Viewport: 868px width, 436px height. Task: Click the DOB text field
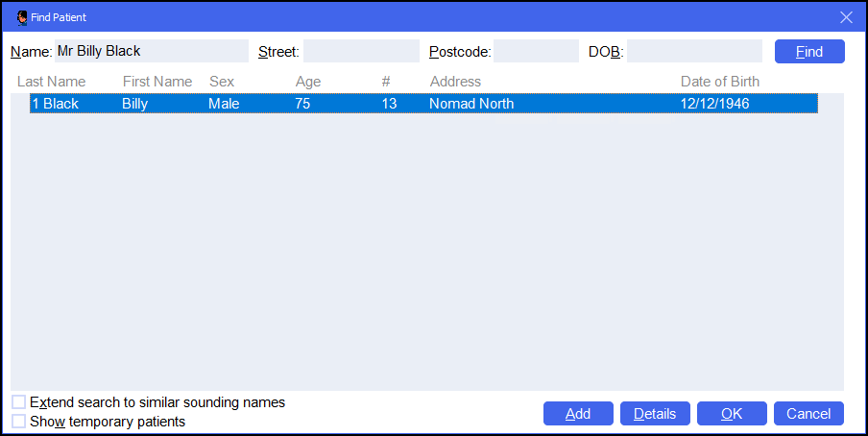[x=694, y=51]
